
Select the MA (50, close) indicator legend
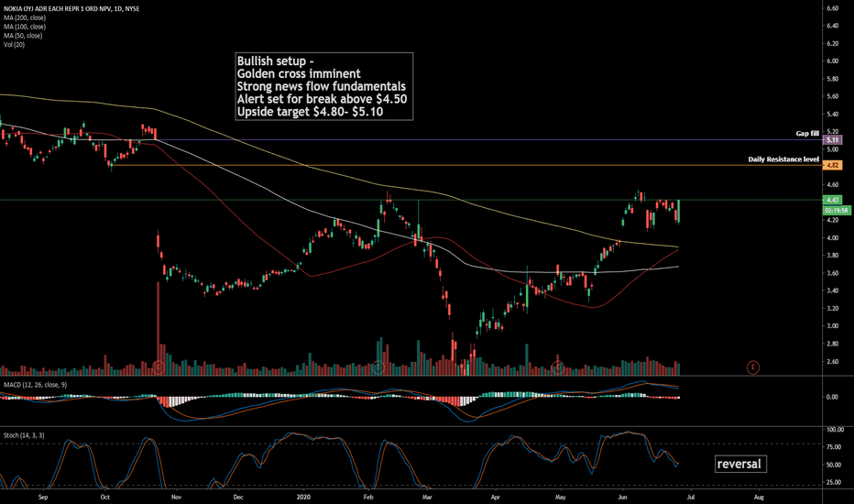[x=23, y=36]
